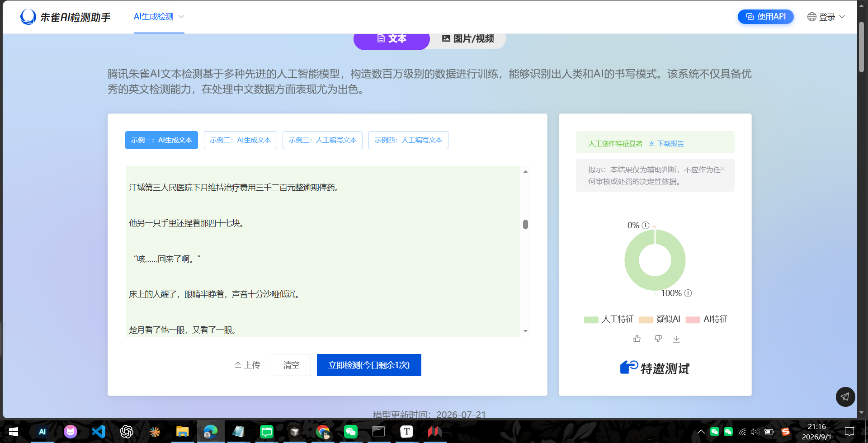868x443 pixels.
Task: Open Google Chrome from the taskbar
Action: (323, 432)
